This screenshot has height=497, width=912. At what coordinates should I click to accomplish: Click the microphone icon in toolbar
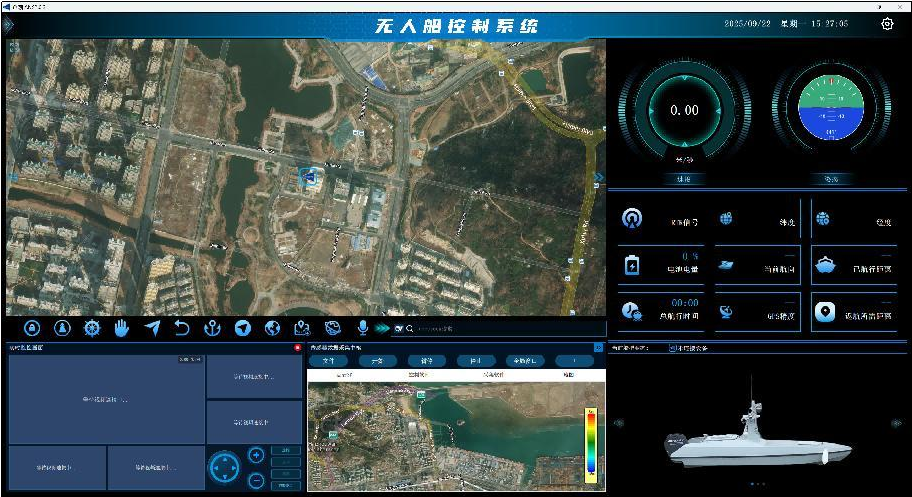pyautogui.click(x=363, y=328)
